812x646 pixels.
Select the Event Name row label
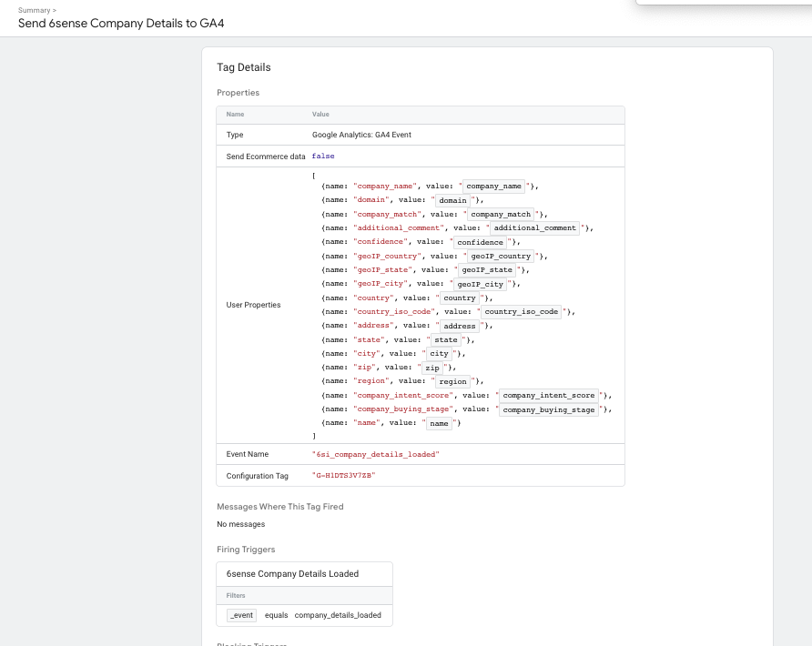coord(248,455)
